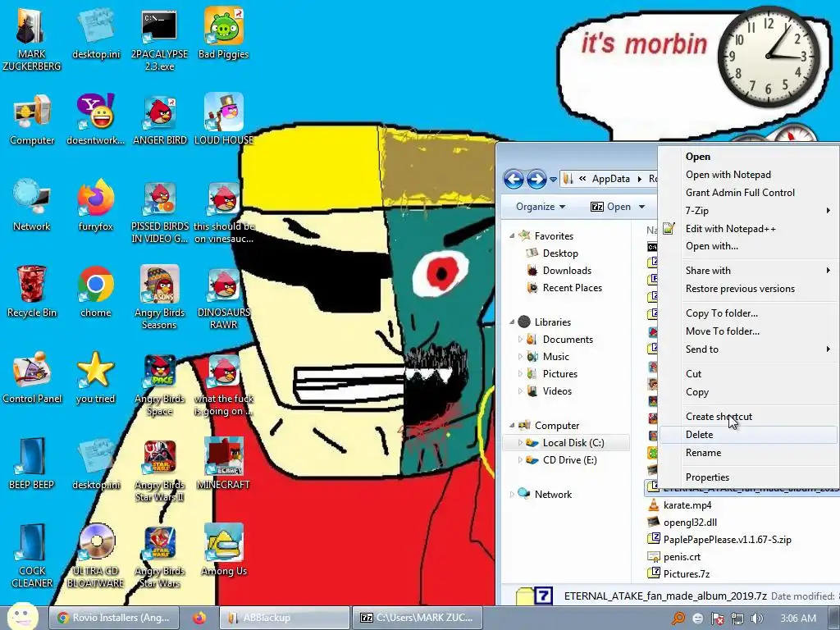Select the BEEP BEEP desktop icon
The height and width of the screenshot is (630, 840).
click(x=32, y=464)
